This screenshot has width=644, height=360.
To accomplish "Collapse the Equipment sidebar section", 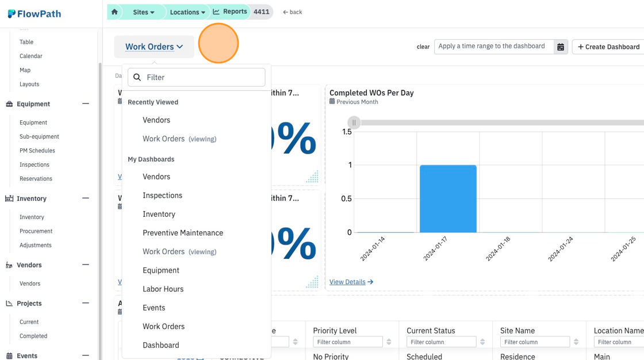I will (86, 104).
